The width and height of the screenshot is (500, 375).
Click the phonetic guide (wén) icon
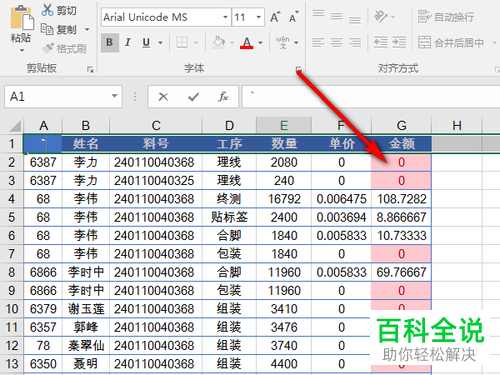(x=282, y=43)
